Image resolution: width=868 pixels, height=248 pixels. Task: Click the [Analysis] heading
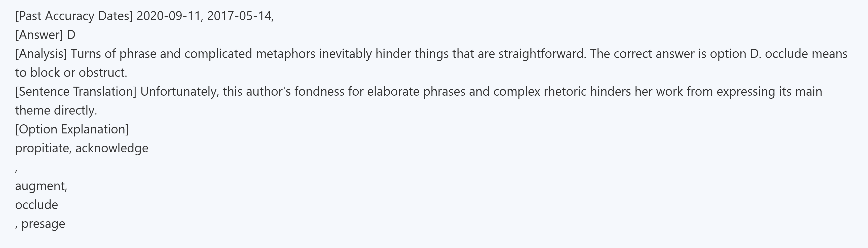[x=41, y=54]
